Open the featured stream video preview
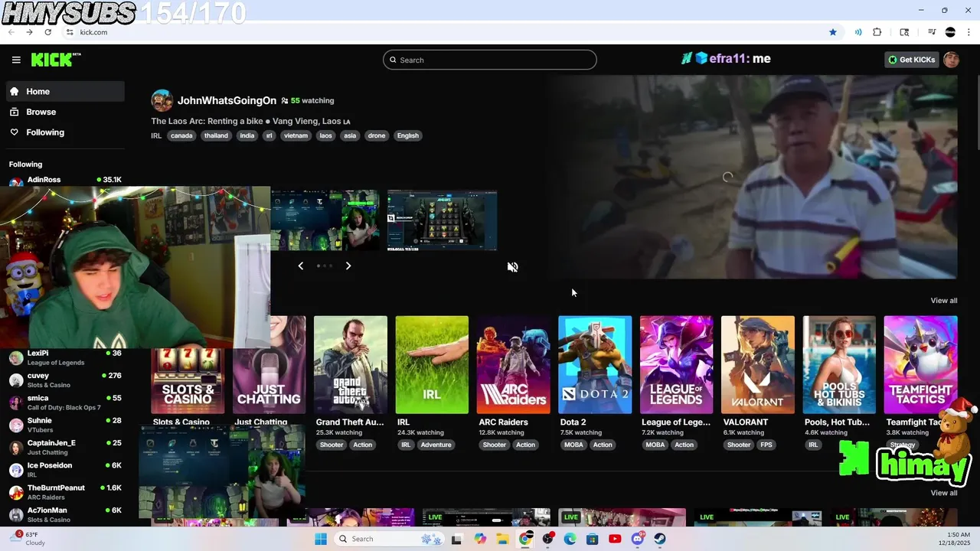Image resolution: width=980 pixels, height=551 pixels. [x=752, y=177]
